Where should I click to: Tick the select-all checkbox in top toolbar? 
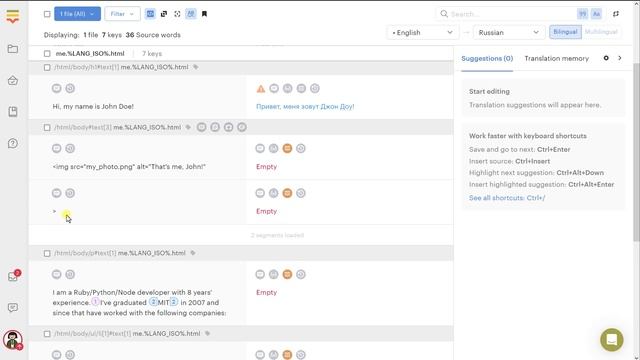(47, 14)
